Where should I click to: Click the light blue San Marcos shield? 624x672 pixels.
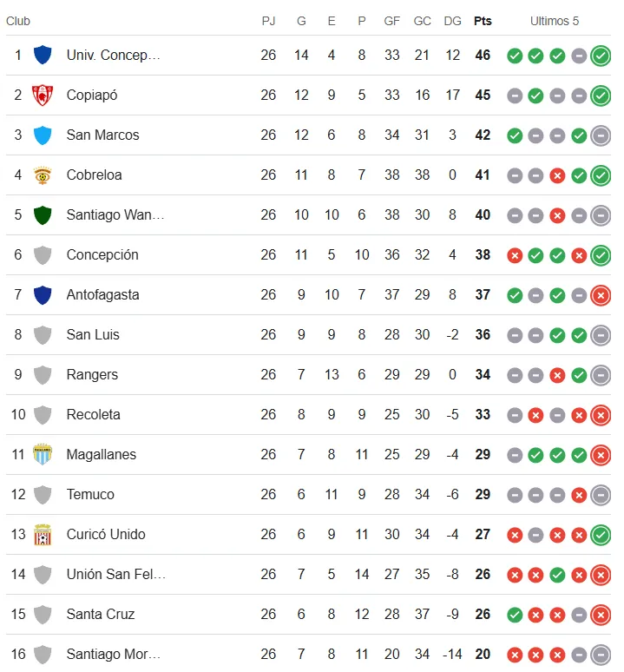coord(42,135)
